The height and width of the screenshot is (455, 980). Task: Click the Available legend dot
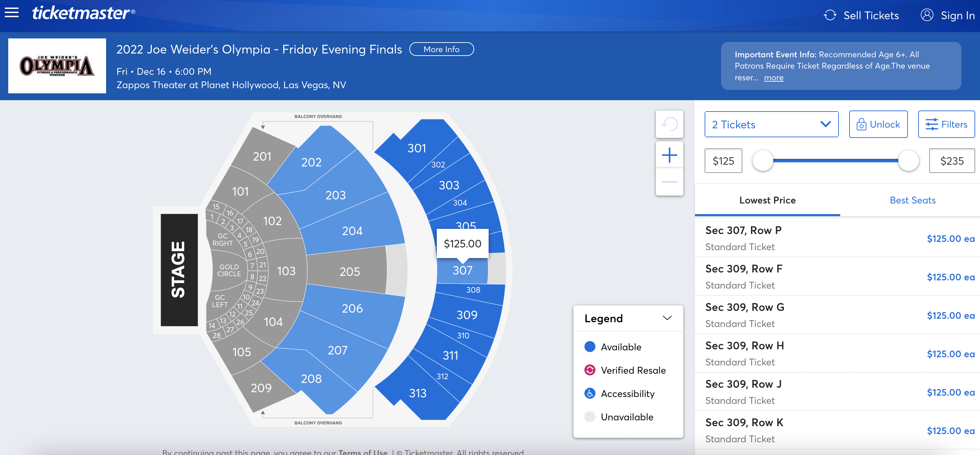click(x=589, y=347)
